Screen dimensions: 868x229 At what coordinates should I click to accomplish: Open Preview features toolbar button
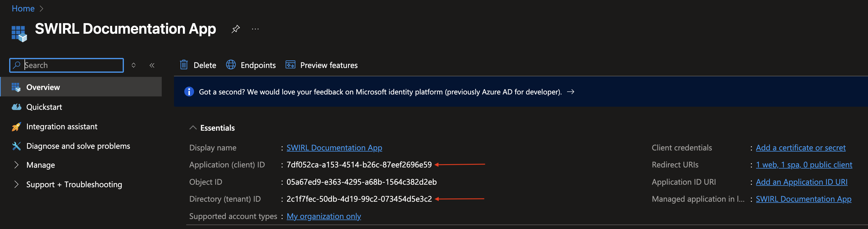click(x=322, y=65)
